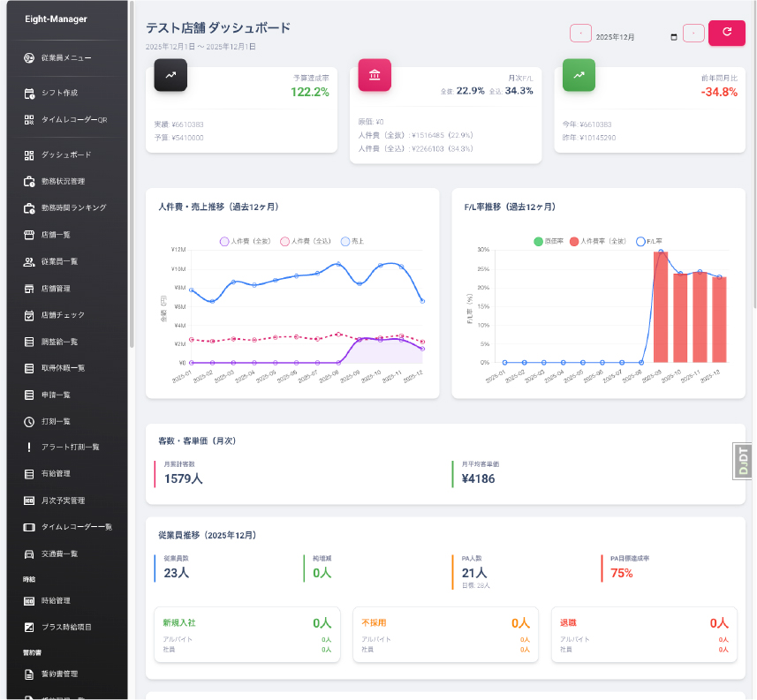Click the 打刻一覧 clock icon
The width and height of the screenshot is (757, 700).
click(29, 422)
